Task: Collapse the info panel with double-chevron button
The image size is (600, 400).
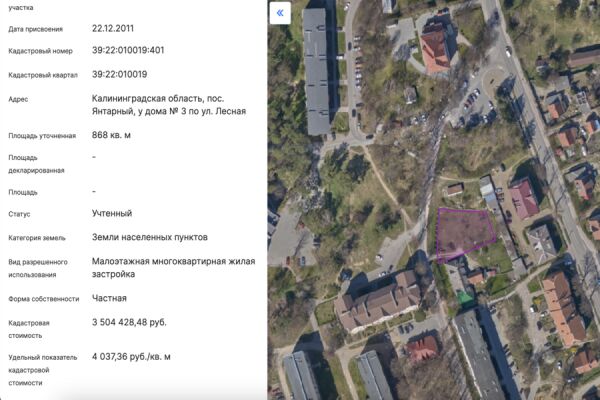Action: pos(280,13)
